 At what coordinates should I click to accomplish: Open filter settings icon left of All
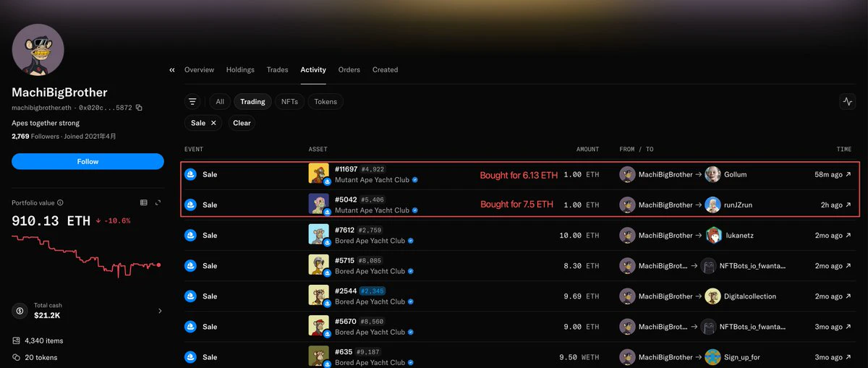coord(192,102)
